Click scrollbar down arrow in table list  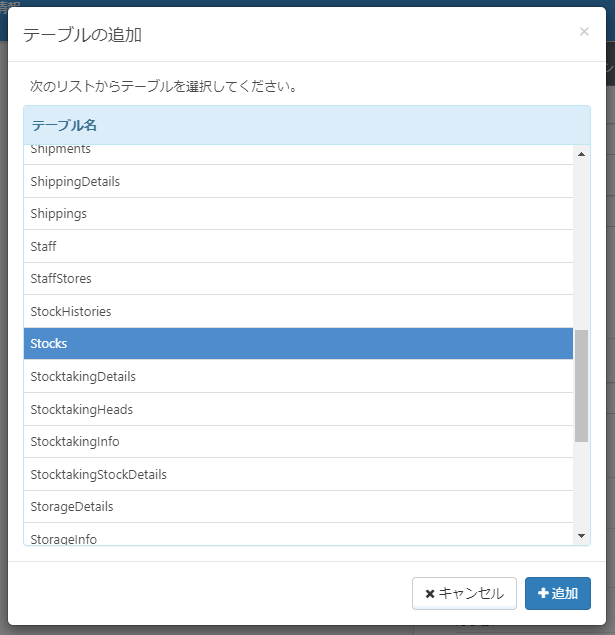pos(582,536)
